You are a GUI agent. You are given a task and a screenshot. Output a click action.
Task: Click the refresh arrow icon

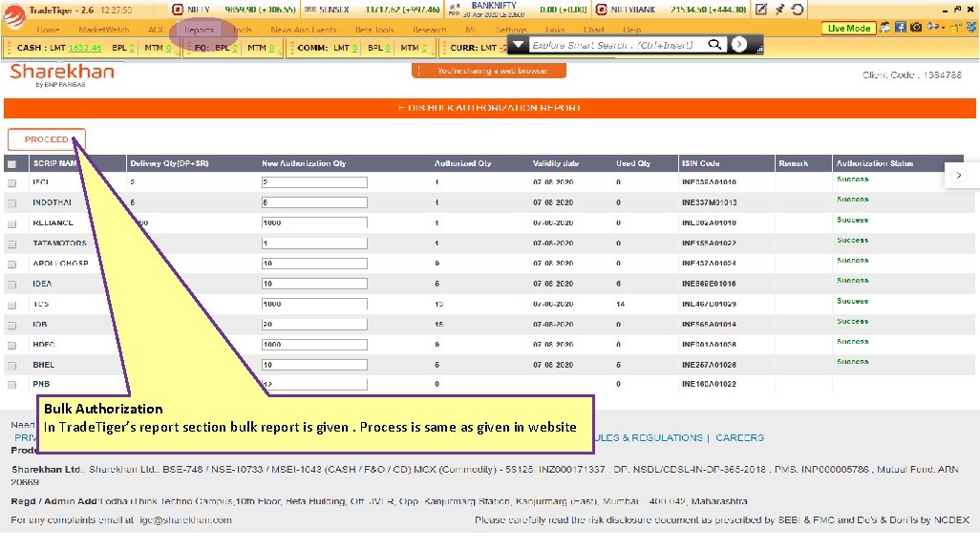798,10
